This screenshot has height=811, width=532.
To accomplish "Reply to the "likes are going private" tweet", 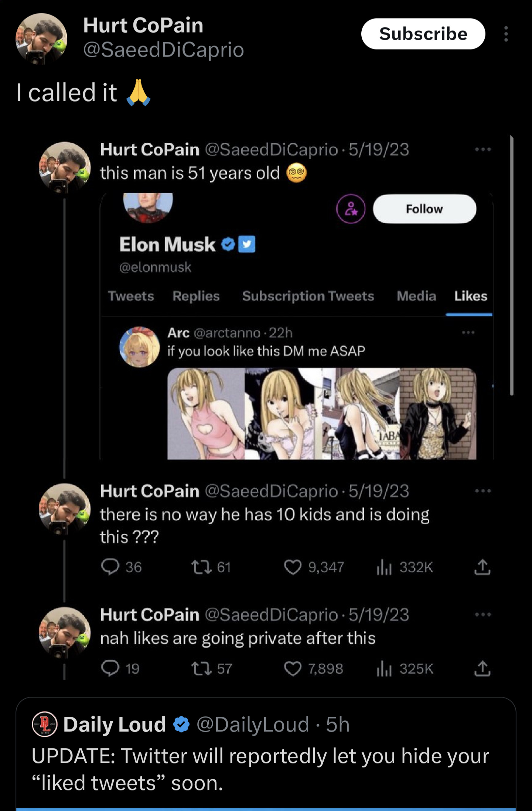I will point(110,669).
